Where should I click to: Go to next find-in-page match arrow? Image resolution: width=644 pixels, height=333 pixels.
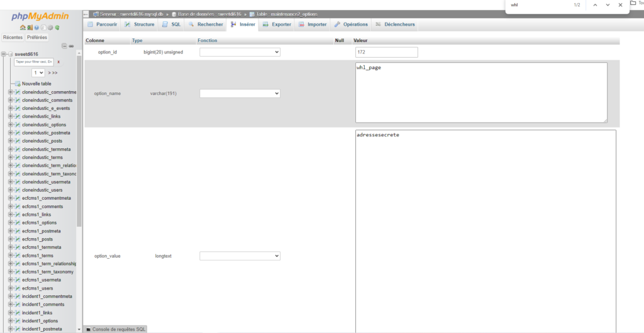[x=608, y=5]
